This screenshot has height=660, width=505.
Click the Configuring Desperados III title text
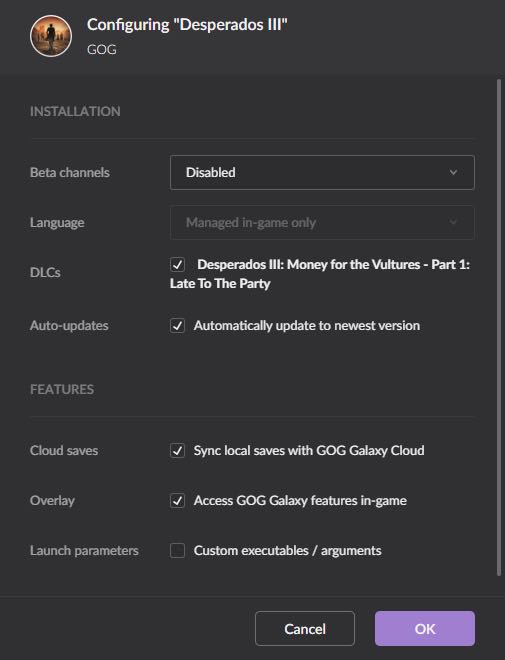tap(187, 25)
